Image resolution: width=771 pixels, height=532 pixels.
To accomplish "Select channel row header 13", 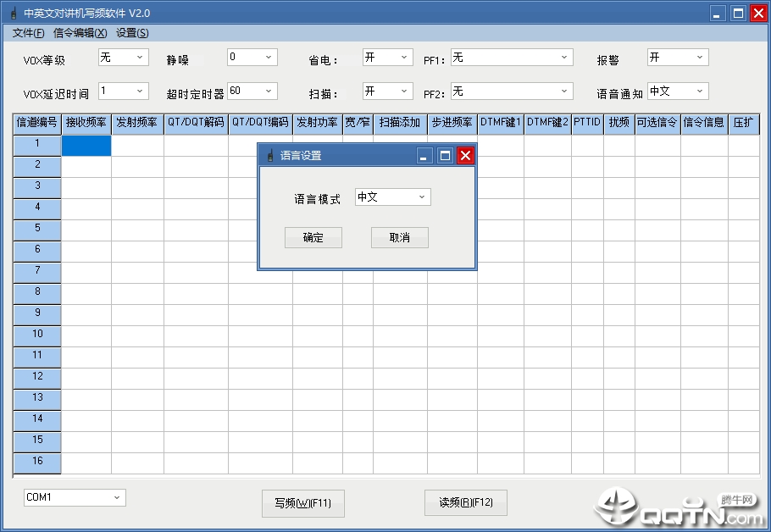I will click(x=37, y=400).
